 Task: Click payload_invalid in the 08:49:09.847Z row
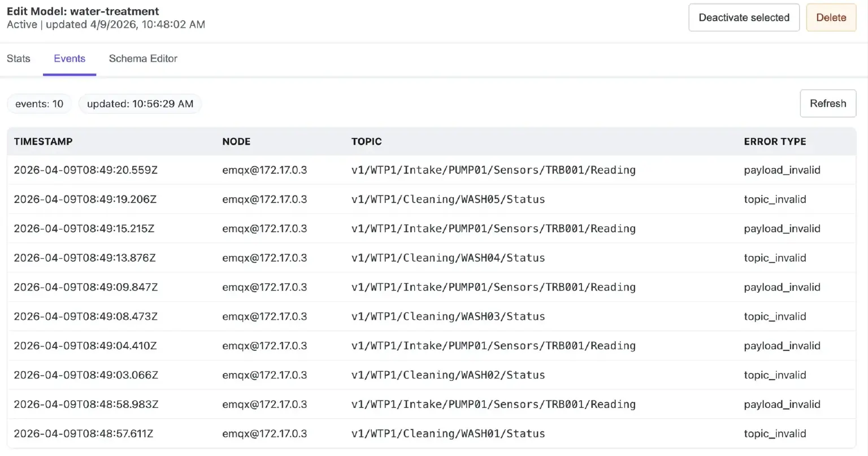tap(782, 288)
